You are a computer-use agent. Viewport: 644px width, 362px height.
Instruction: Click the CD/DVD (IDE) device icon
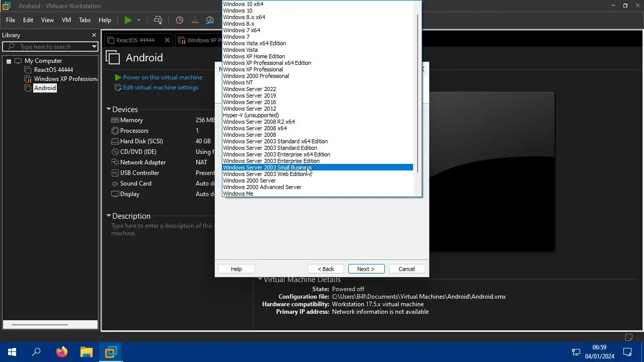115,152
